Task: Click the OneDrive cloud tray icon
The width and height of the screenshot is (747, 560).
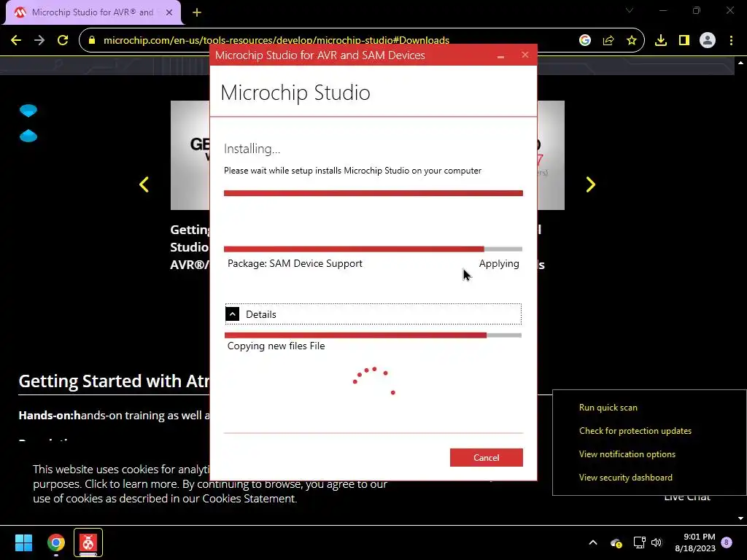Action: pyautogui.click(x=616, y=542)
